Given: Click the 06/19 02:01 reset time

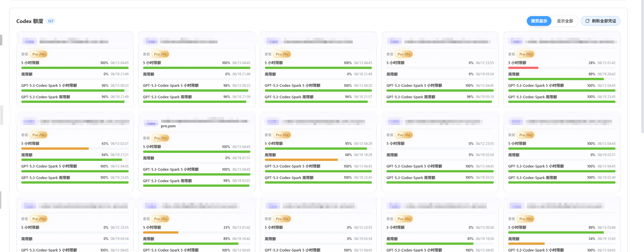Looking at the screenshot, I should click(x=241, y=181).
